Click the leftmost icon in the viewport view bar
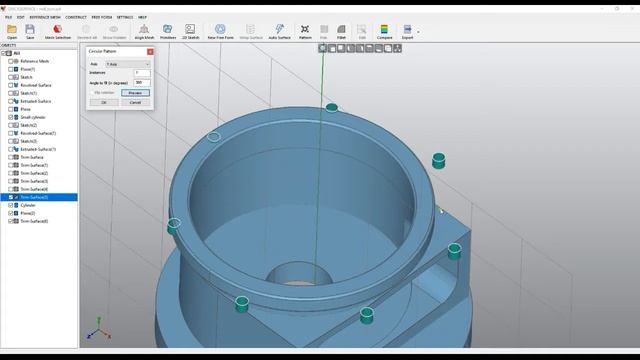 322,49
